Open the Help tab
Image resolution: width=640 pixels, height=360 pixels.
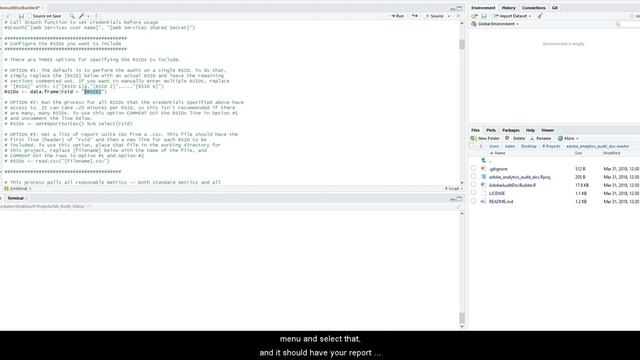pyautogui.click(x=530, y=130)
